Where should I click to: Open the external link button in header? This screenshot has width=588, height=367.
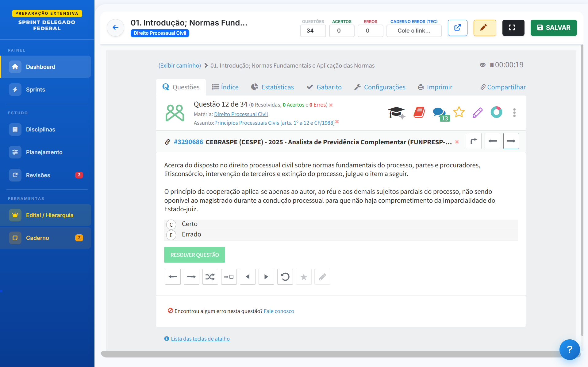(457, 28)
